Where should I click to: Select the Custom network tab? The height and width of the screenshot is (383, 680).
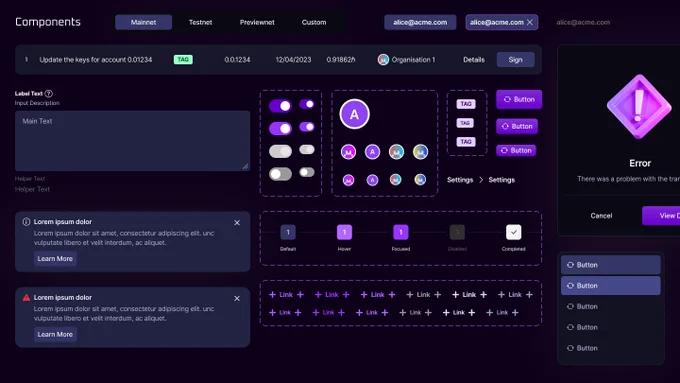point(314,22)
